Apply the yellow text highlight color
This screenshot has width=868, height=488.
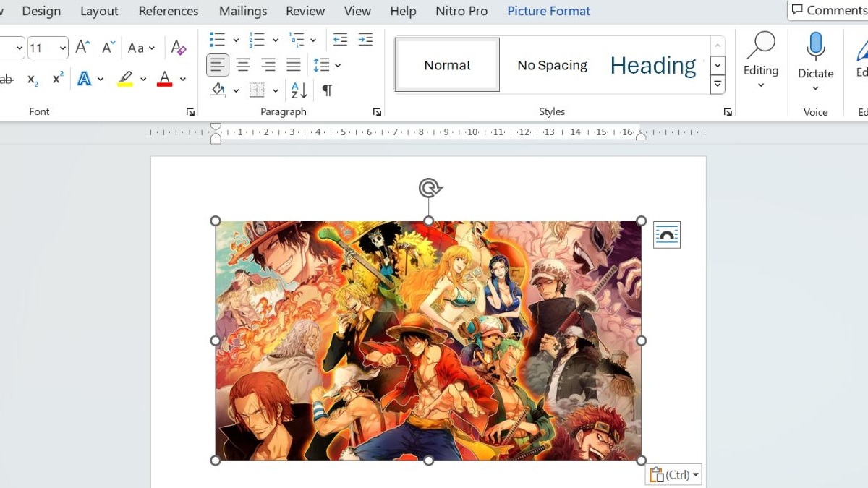tap(125, 78)
